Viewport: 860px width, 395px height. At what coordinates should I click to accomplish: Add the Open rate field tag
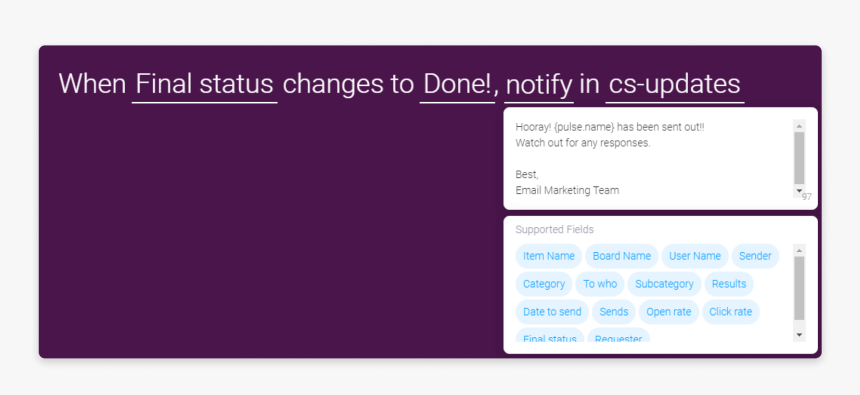tap(669, 312)
